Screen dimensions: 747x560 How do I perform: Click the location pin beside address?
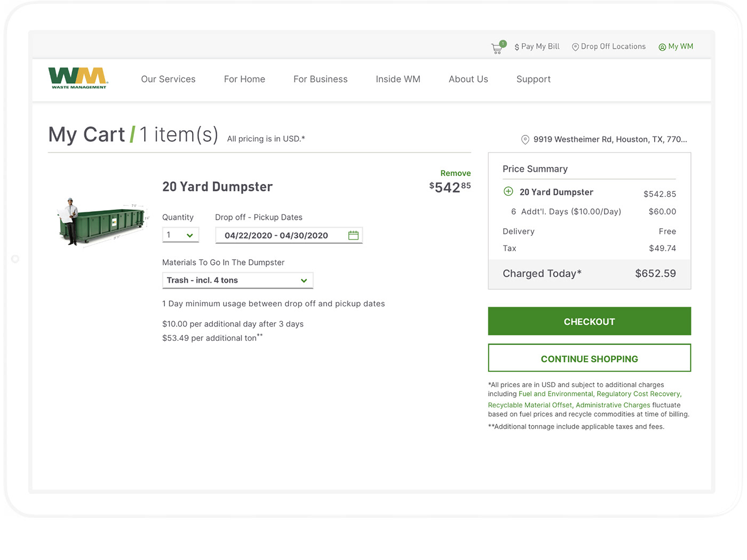pyautogui.click(x=525, y=140)
